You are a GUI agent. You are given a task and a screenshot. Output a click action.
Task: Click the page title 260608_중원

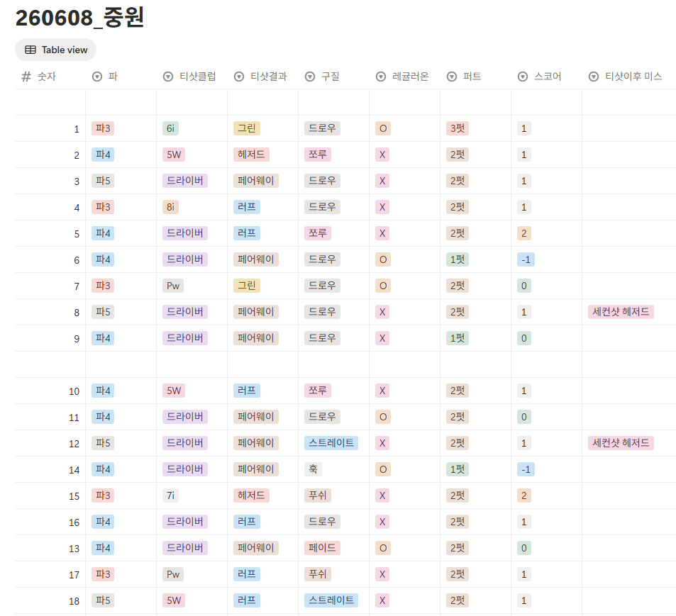79,18
